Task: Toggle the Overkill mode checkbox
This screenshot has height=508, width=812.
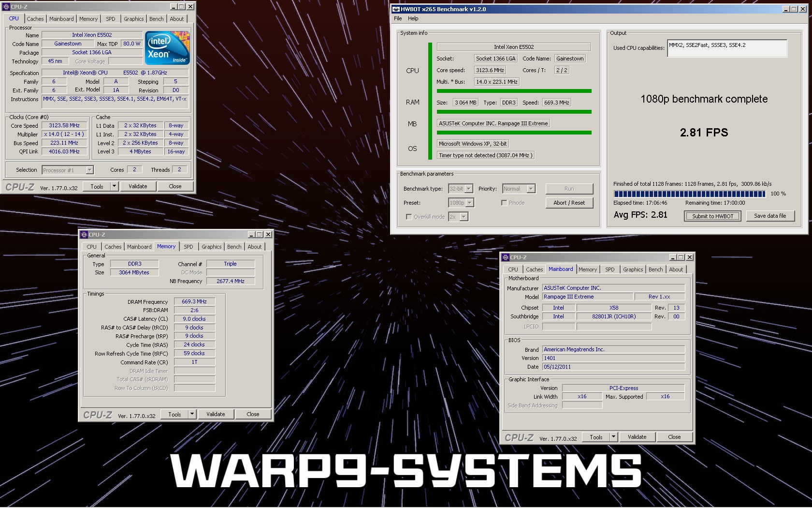Action: [x=409, y=217]
